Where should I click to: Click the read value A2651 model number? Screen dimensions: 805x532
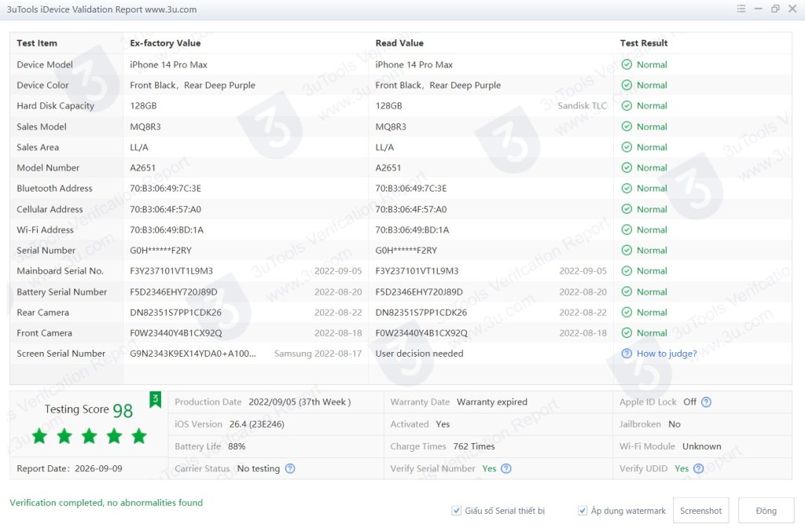point(388,167)
